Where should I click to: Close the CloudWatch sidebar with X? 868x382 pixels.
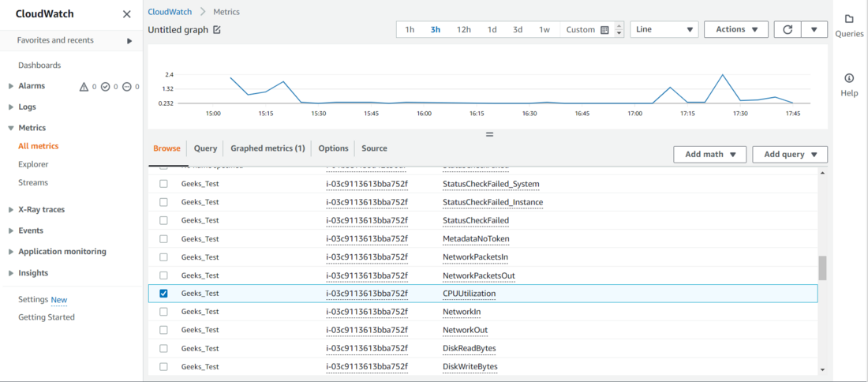point(127,14)
